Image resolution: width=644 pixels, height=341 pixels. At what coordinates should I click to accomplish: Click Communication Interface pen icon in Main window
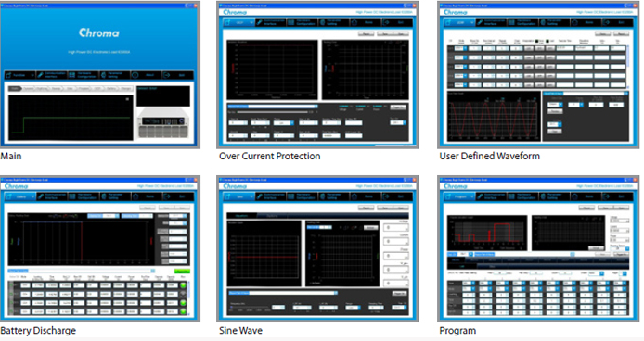[40, 75]
